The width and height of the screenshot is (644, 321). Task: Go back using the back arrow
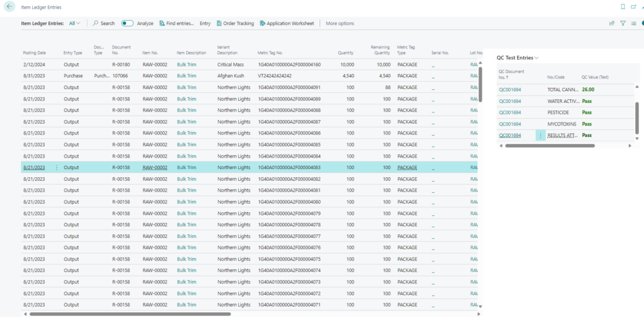(9, 7)
